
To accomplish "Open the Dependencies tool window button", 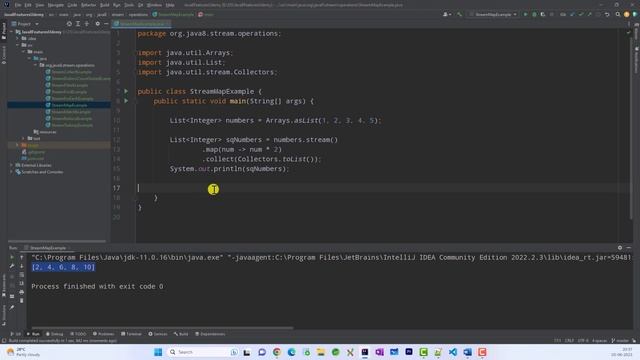I will [x=210, y=334].
